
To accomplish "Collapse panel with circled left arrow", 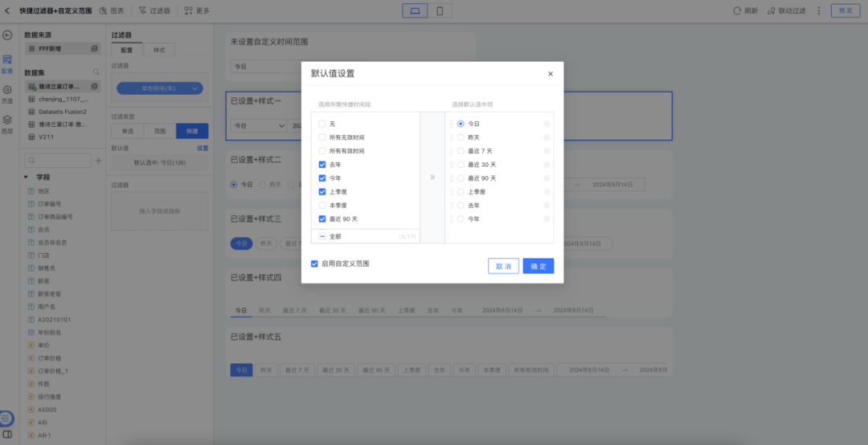I will 7,35.
